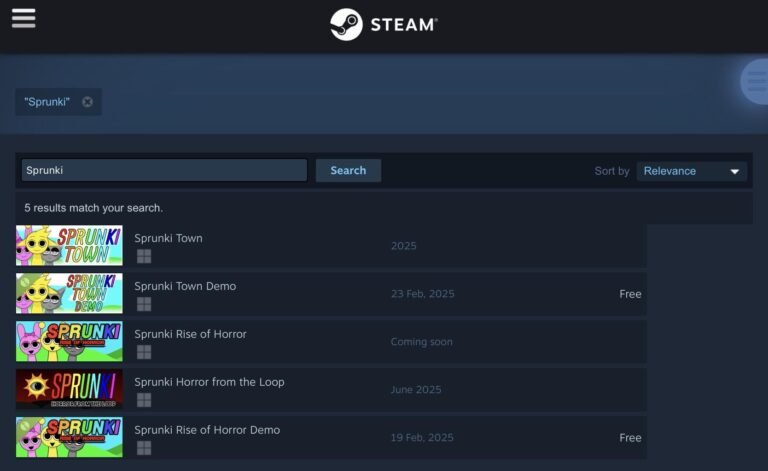Select the Sprunki Rise of Horror Demo title

point(207,430)
